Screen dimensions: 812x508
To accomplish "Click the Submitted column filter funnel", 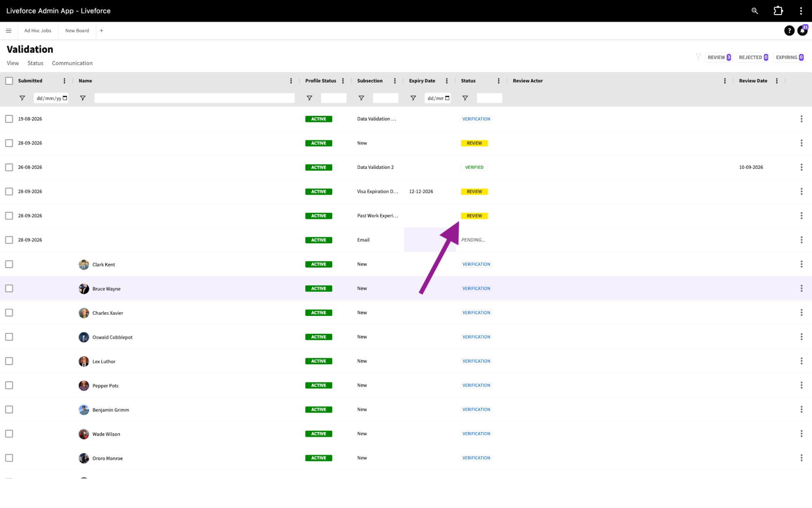I will [22, 98].
